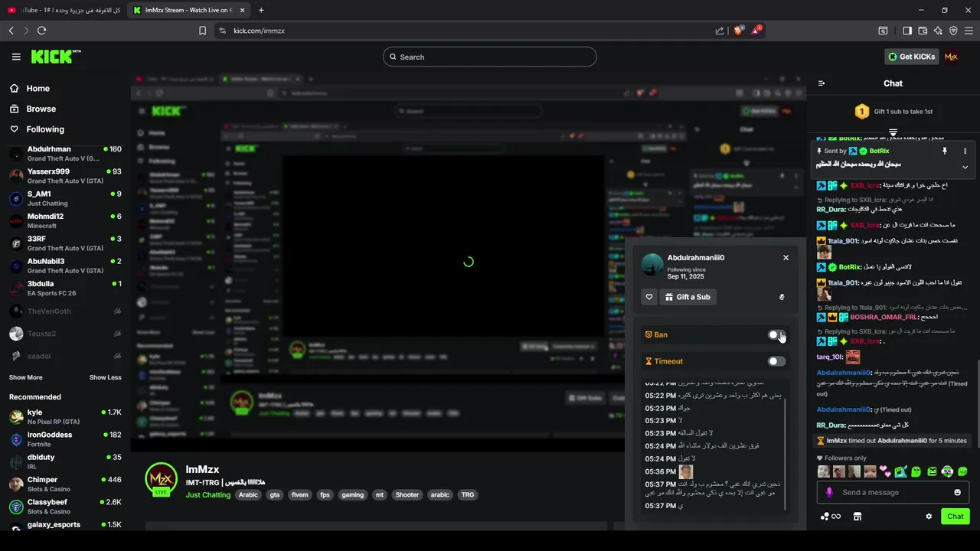Click the fivem tag under the stream title
This screenshot has width=980, height=551.
(x=299, y=495)
